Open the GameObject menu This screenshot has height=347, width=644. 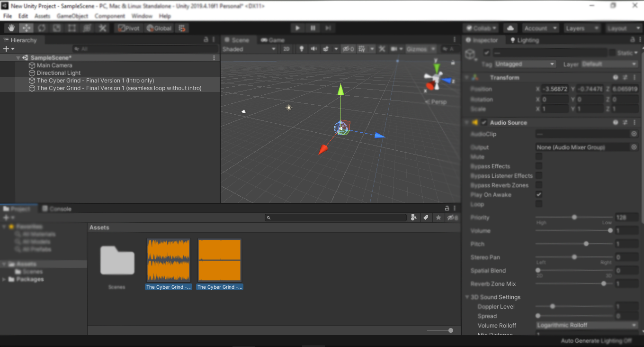tap(72, 16)
